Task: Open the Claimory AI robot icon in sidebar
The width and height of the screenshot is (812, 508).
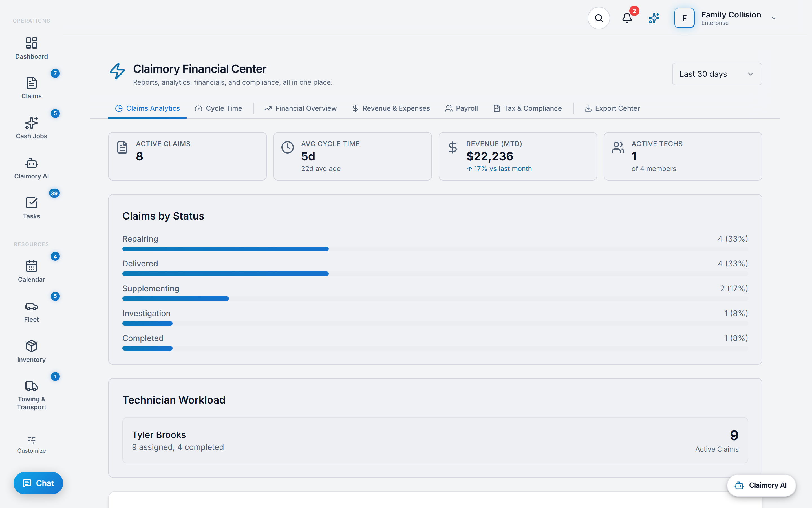Action: click(32, 163)
